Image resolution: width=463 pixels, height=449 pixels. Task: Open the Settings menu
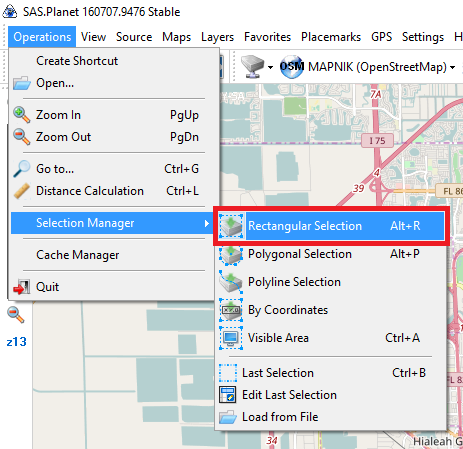tap(423, 37)
